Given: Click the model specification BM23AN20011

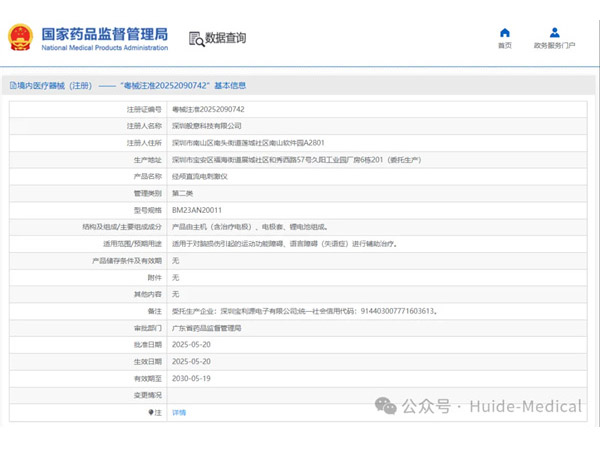Looking at the screenshot, I should 197,210.
